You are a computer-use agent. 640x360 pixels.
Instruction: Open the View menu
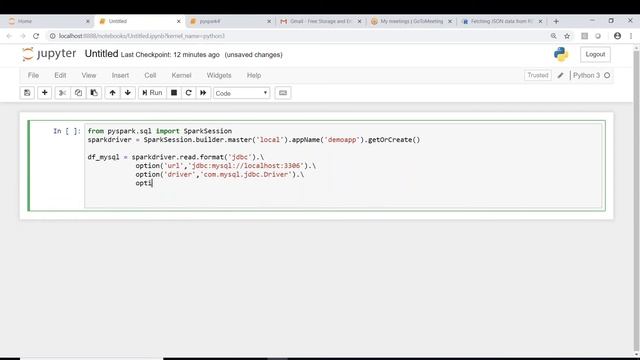(89, 76)
